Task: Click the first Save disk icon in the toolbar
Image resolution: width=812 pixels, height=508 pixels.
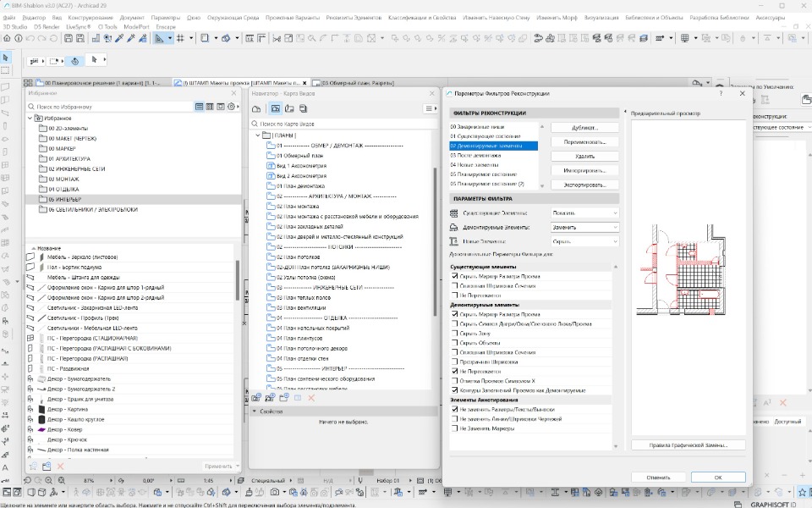Action: click(x=69, y=38)
